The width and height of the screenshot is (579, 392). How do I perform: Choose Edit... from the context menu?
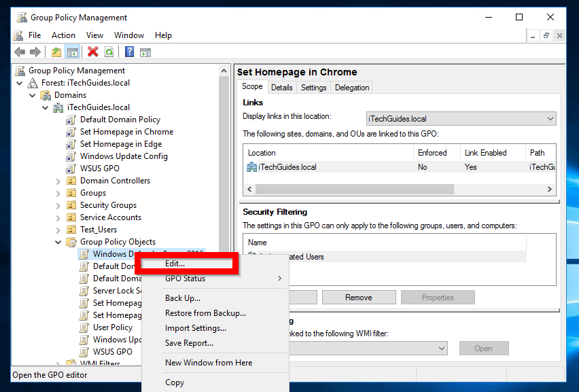point(175,264)
